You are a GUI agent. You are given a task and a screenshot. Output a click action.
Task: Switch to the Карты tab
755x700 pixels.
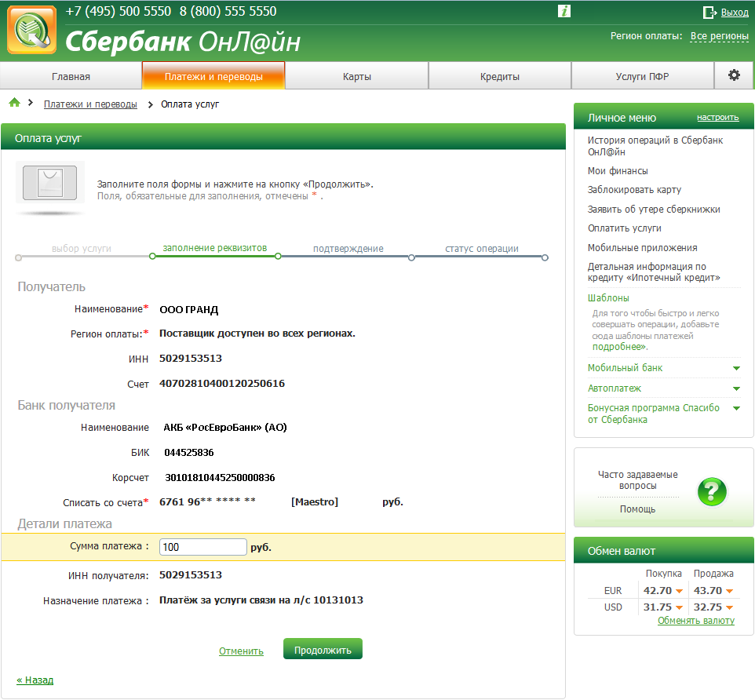pos(357,76)
